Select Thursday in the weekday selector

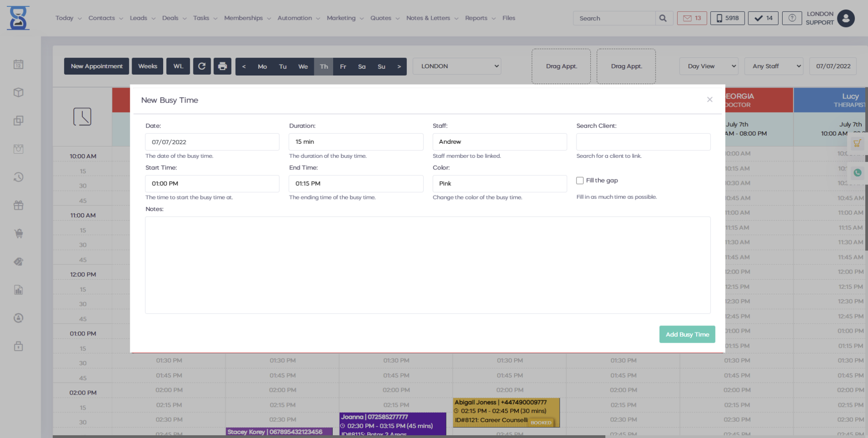[324, 66]
